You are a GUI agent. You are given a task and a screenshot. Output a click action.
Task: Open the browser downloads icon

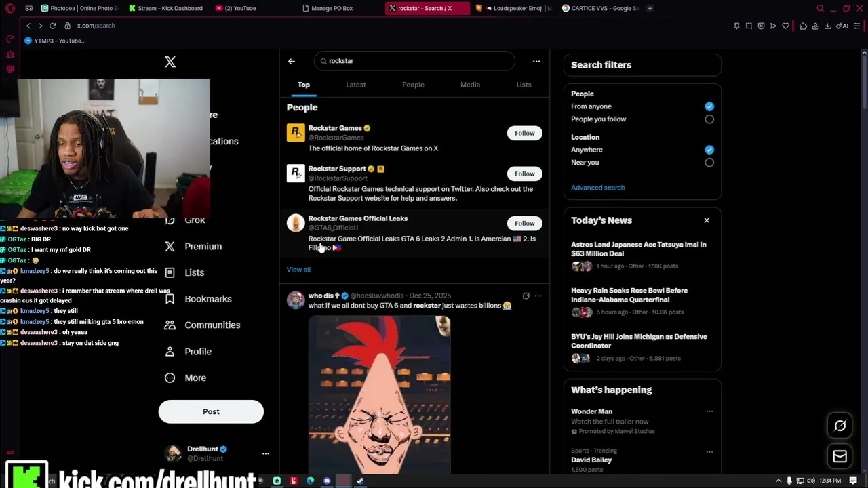pyautogui.click(x=827, y=26)
